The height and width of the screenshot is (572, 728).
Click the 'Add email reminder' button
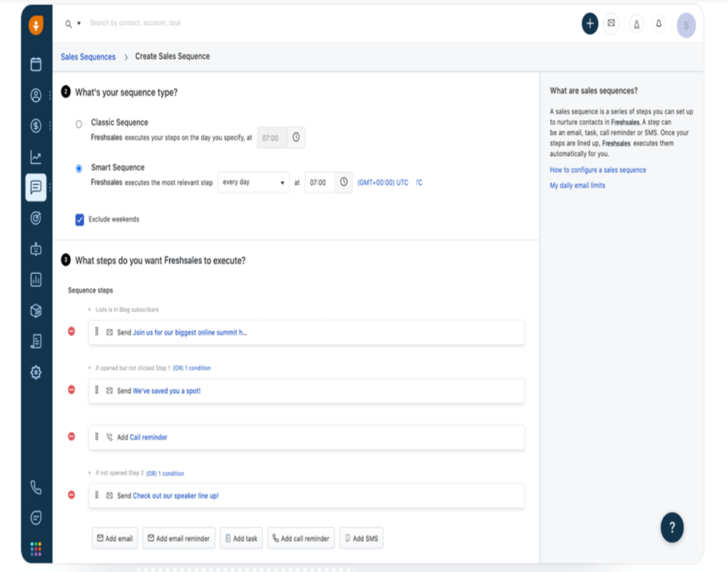(x=178, y=538)
